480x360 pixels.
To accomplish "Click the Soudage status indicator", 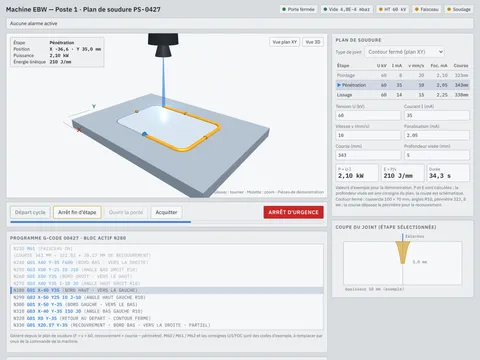I will [x=459, y=9].
